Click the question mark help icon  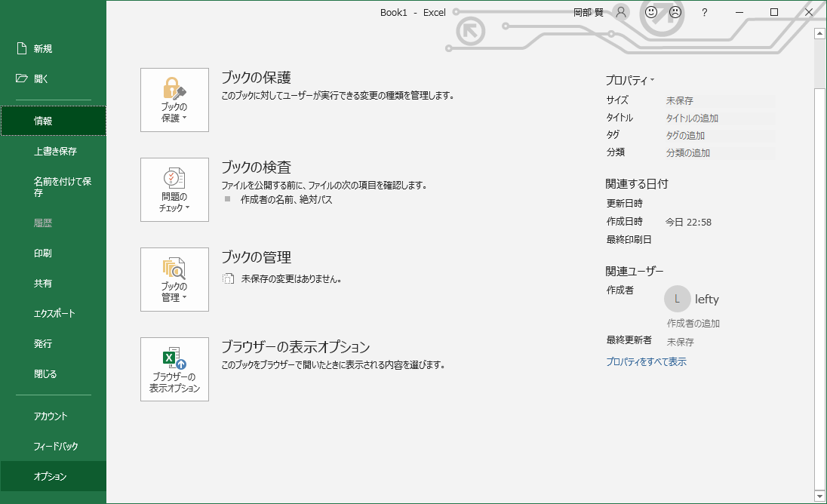point(704,12)
